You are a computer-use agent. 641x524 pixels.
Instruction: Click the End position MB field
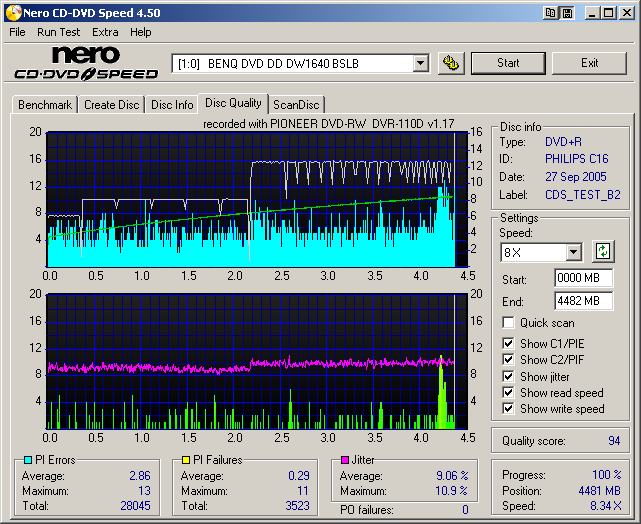coord(583,300)
